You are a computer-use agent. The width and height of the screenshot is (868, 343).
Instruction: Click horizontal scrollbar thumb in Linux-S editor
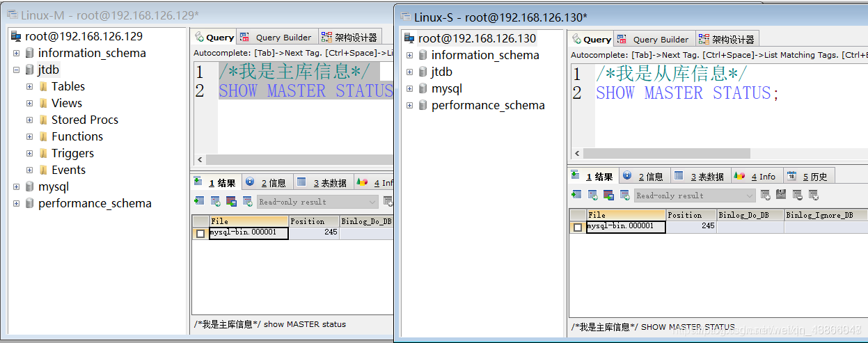[x=667, y=154]
